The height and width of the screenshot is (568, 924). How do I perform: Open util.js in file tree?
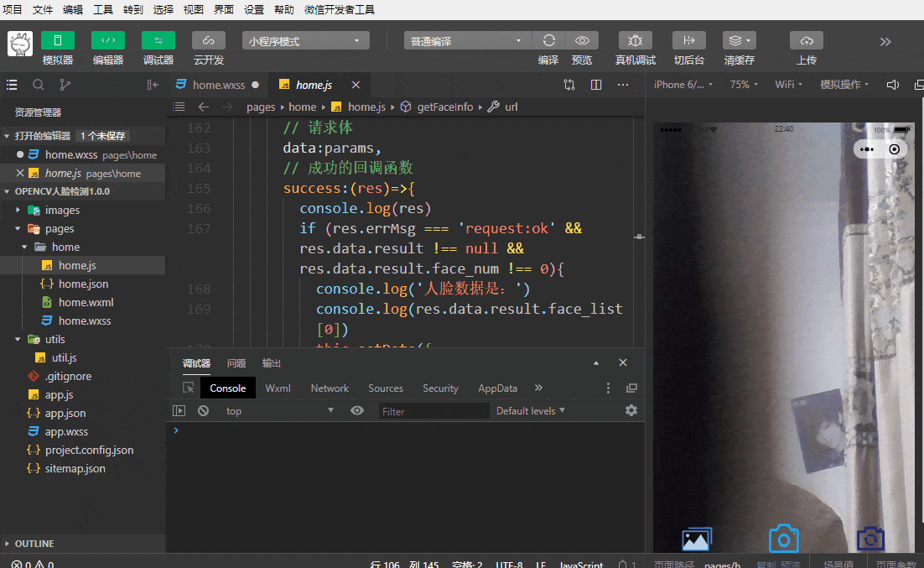(x=64, y=358)
